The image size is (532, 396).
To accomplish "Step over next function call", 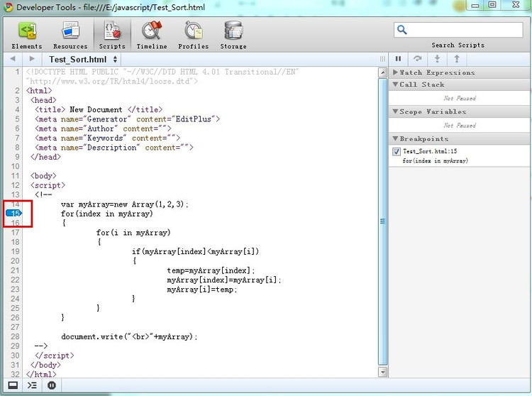I will [x=418, y=59].
